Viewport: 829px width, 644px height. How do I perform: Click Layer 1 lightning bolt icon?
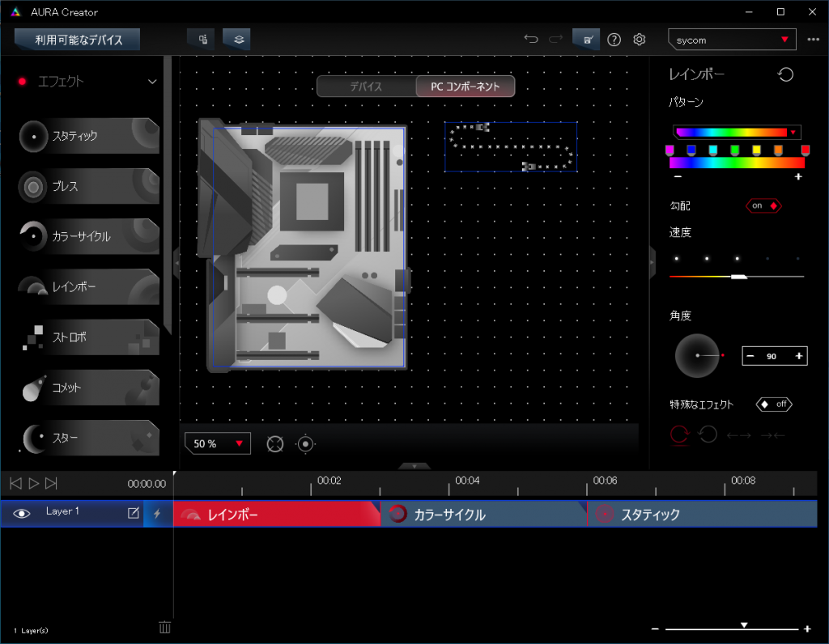coord(157,514)
